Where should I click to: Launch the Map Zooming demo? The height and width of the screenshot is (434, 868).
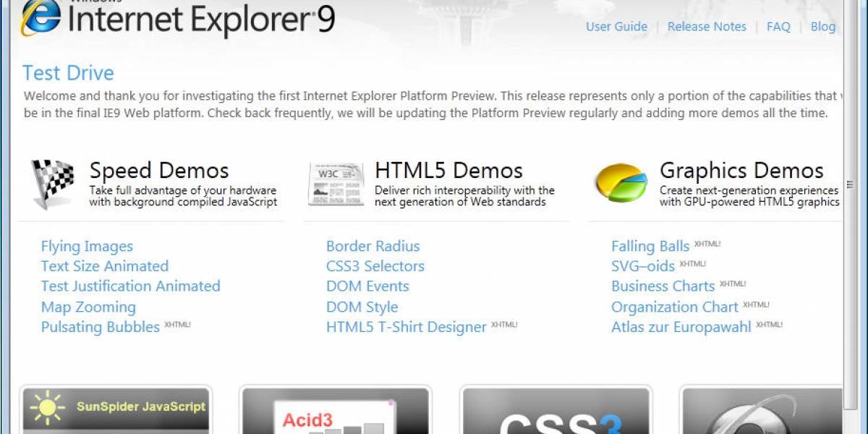88,307
